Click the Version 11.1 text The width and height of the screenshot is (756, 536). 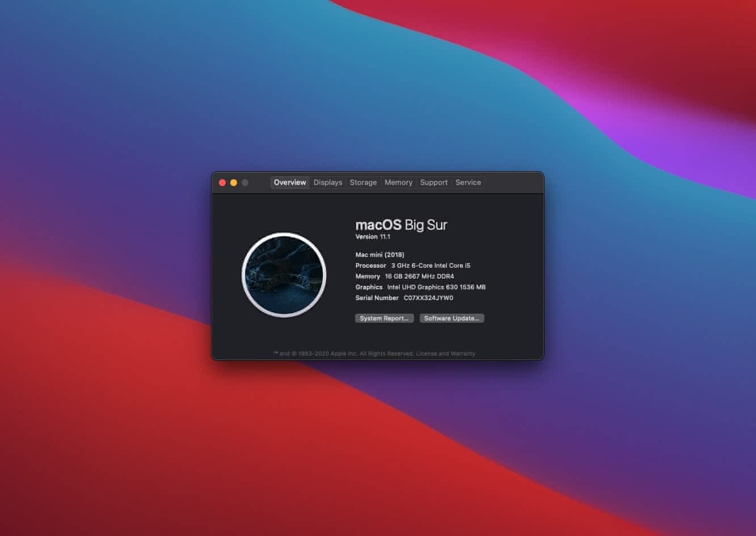coord(373,237)
